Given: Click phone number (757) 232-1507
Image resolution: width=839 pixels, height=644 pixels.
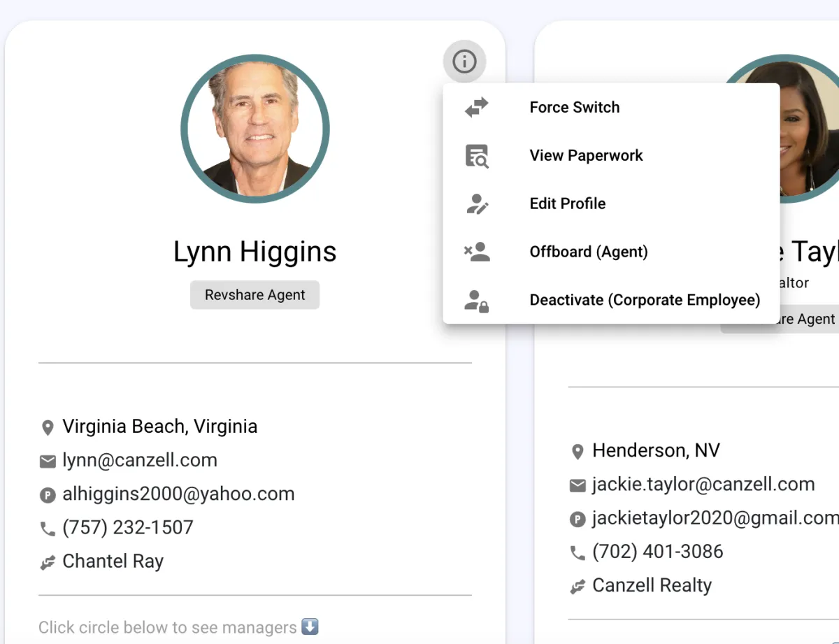Looking at the screenshot, I should [128, 527].
